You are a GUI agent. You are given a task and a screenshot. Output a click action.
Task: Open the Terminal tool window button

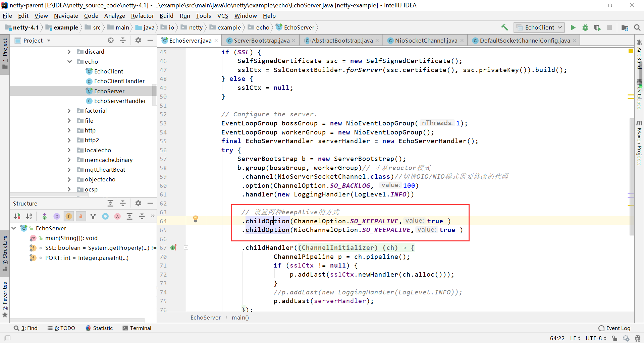137,328
